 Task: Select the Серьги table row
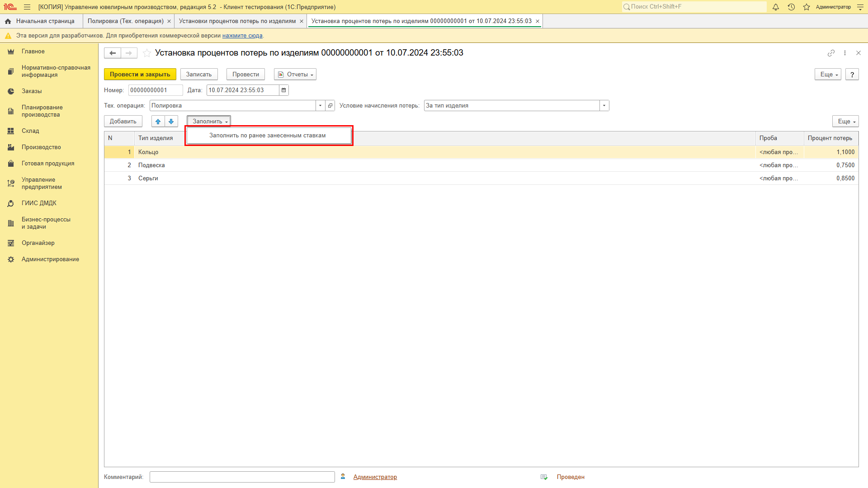coord(481,178)
